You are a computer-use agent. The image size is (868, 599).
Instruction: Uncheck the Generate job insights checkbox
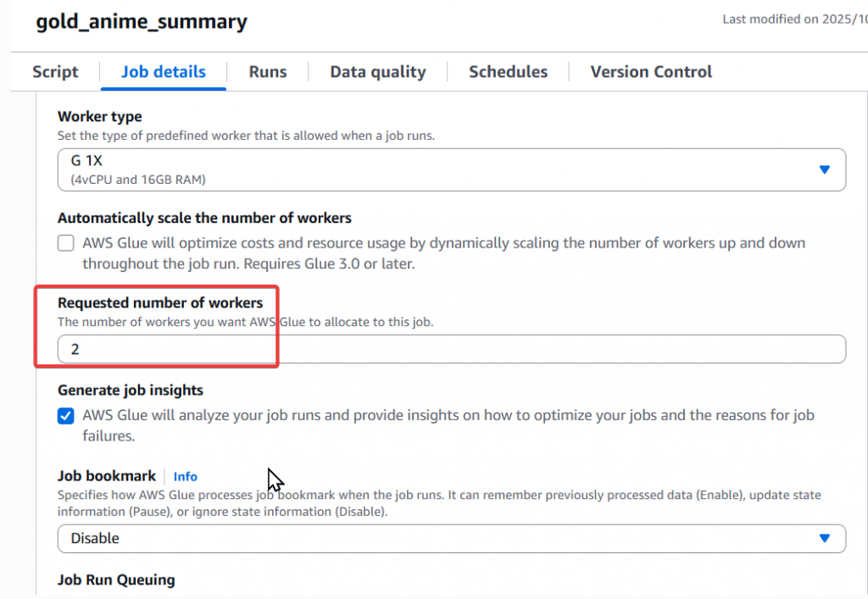click(x=66, y=415)
